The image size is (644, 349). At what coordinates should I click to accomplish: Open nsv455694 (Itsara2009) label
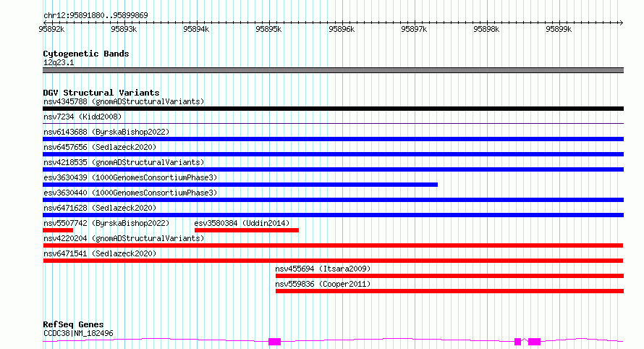pos(323,269)
